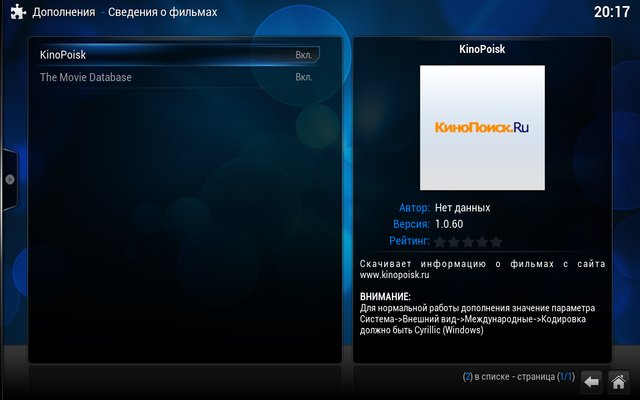Click the www.kinopoisk.ru address text

[394, 275]
